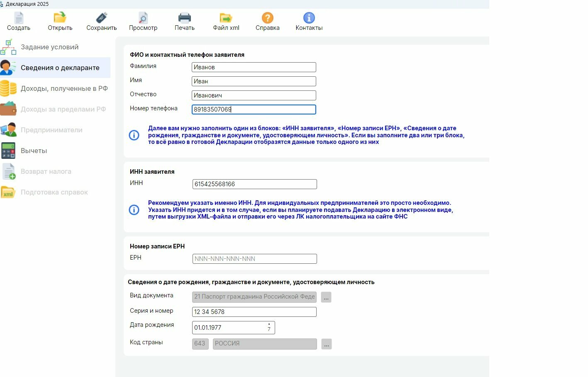Switch to the Задание условий section
The height and width of the screenshot is (377, 588).
[50, 47]
